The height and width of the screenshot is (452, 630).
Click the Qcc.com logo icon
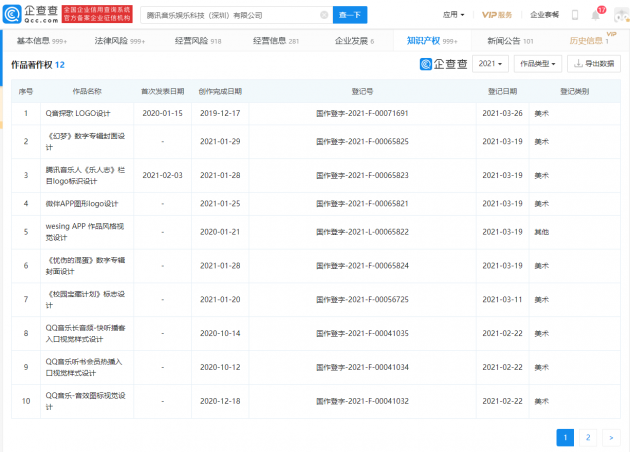pyautogui.click(x=12, y=14)
